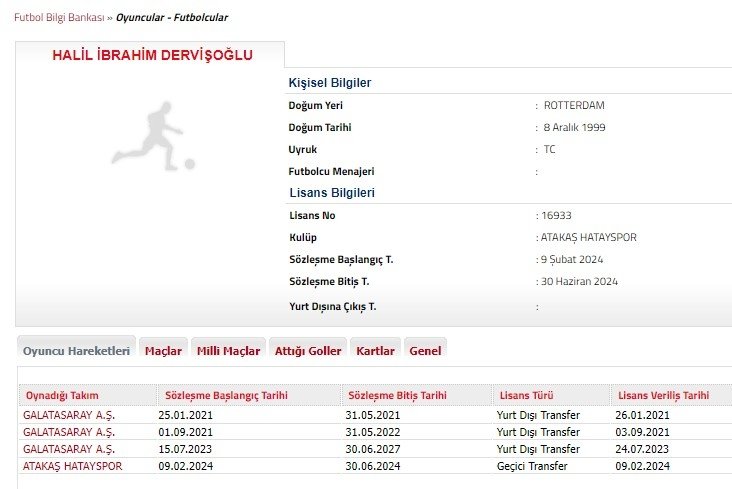Select the Oyuncu Hareketleri tab
732x489 pixels.
pyautogui.click(x=76, y=351)
